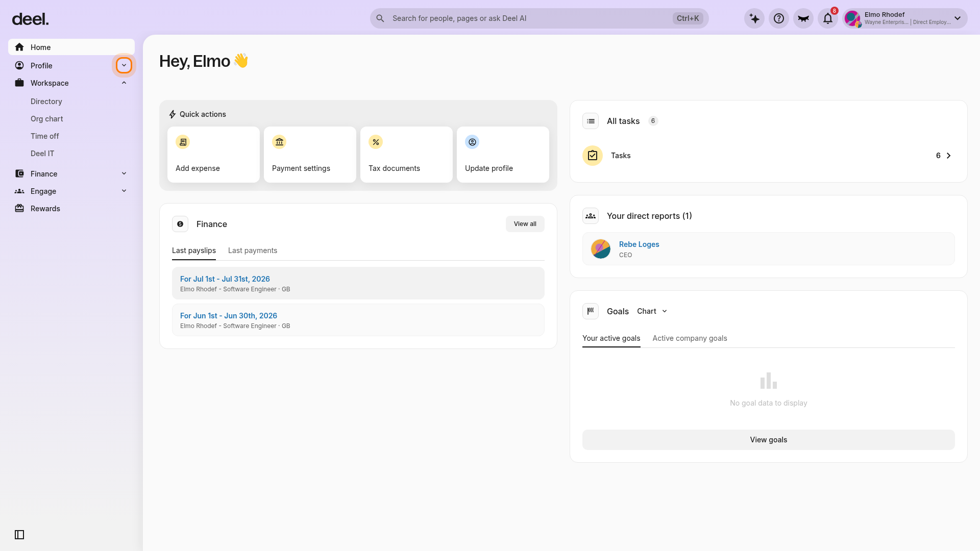
Task: Click the View goals button
Action: point(769,440)
